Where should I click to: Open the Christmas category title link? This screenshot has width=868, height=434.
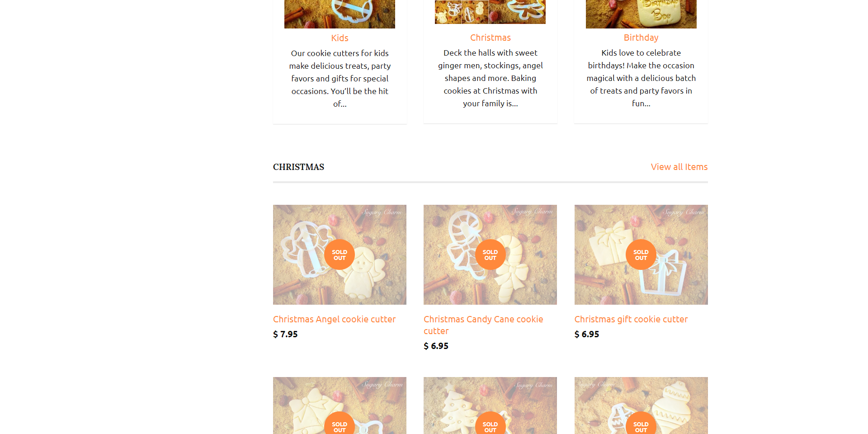[x=490, y=38]
